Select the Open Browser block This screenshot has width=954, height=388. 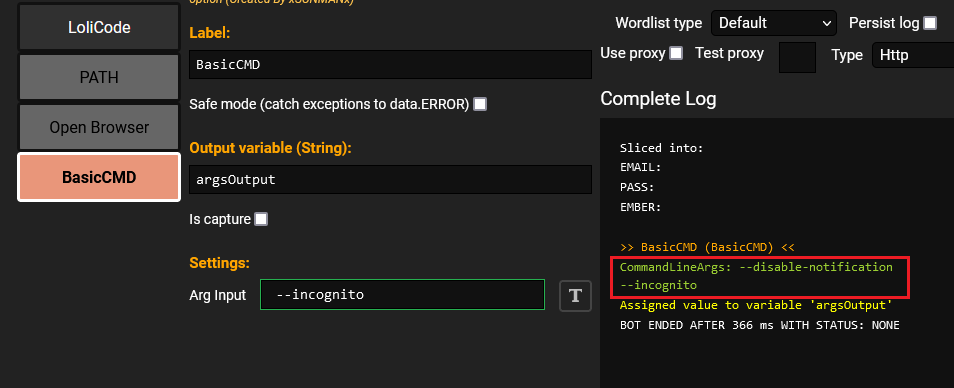pyautogui.click(x=99, y=127)
